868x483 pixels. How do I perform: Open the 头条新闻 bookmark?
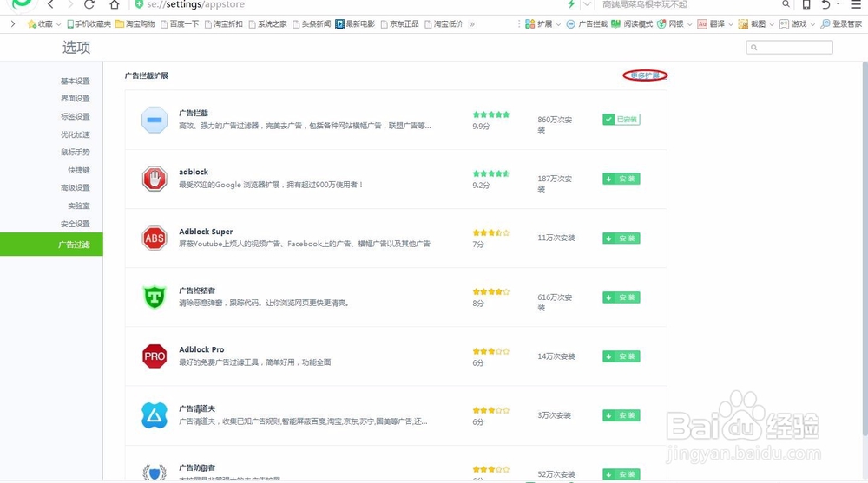click(312, 23)
